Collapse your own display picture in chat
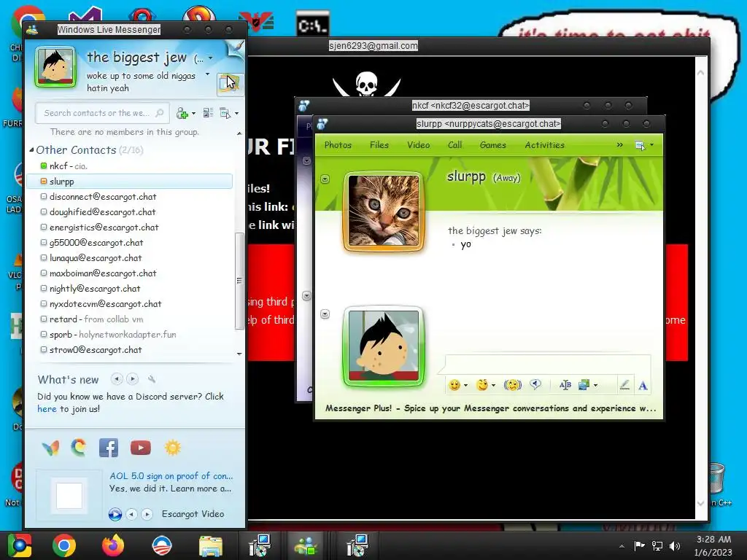 tap(325, 314)
